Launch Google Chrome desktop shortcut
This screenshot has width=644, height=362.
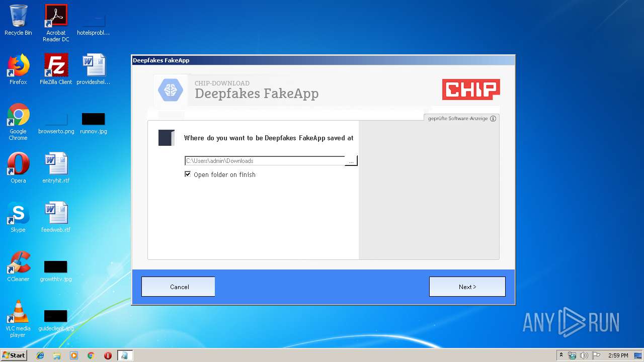click(18, 122)
